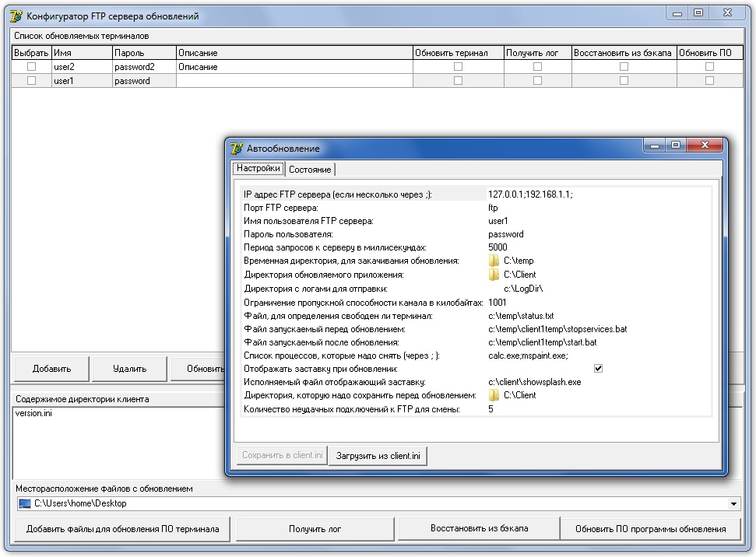Tick the Выбрать checkbox for user2
Image resolution: width=756 pixels, height=557 pixels.
tap(31, 66)
